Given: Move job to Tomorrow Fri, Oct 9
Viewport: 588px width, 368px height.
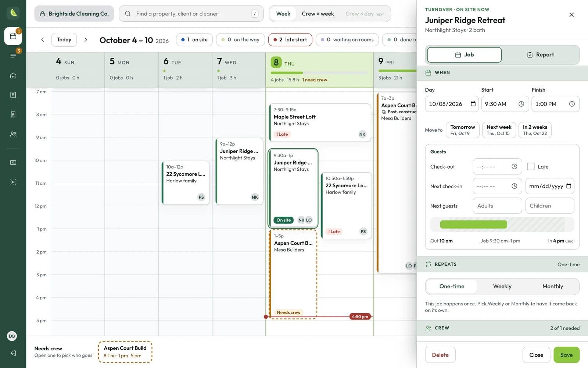Looking at the screenshot, I should pyautogui.click(x=463, y=130).
